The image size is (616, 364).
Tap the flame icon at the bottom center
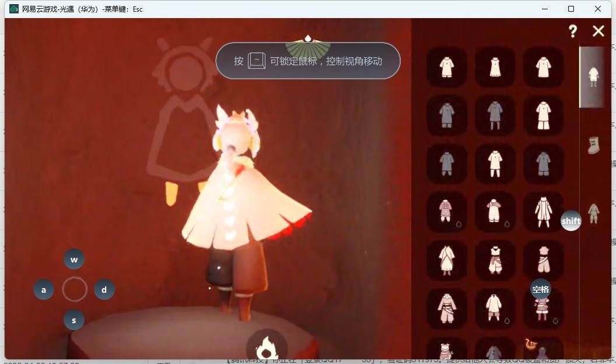(267, 346)
